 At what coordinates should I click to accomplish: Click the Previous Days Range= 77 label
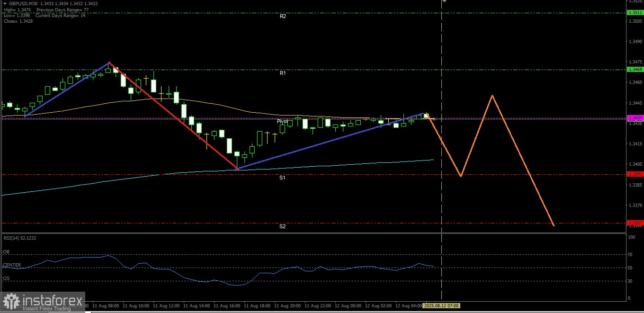point(62,9)
